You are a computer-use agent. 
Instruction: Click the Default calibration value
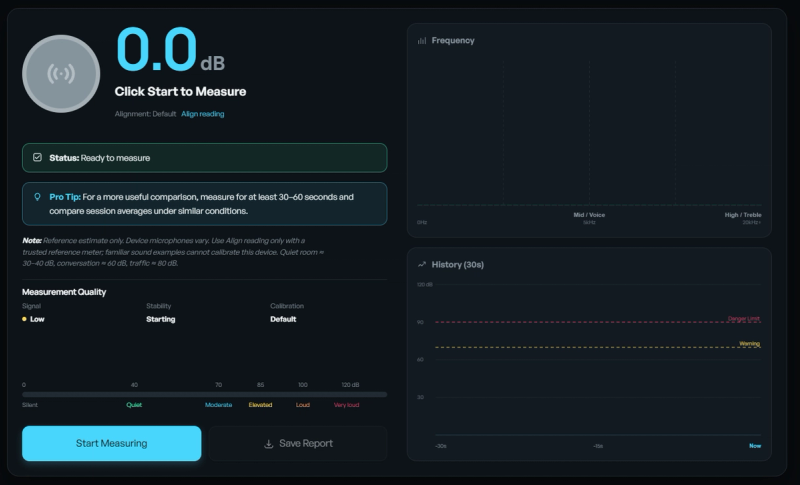click(x=283, y=319)
